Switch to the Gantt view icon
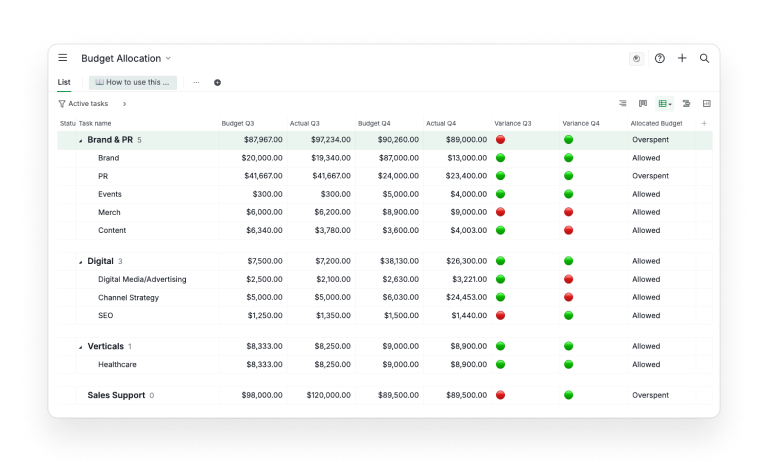 click(x=686, y=103)
